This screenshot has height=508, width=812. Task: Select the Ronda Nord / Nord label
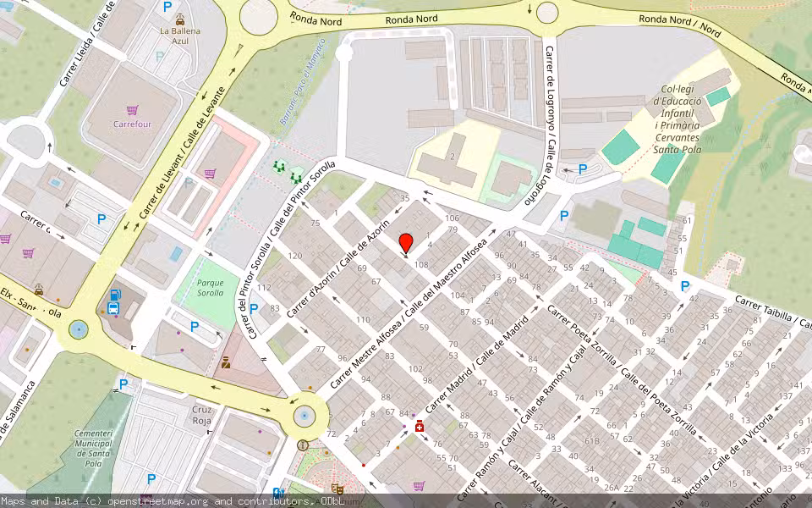[x=679, y=26]
